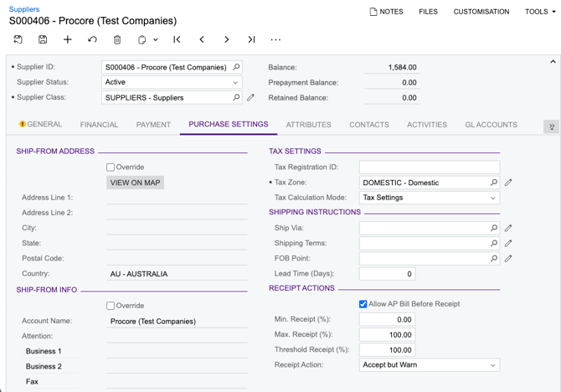Switch to the Financial tab
561x392 pixels.
tap(99, 125)
